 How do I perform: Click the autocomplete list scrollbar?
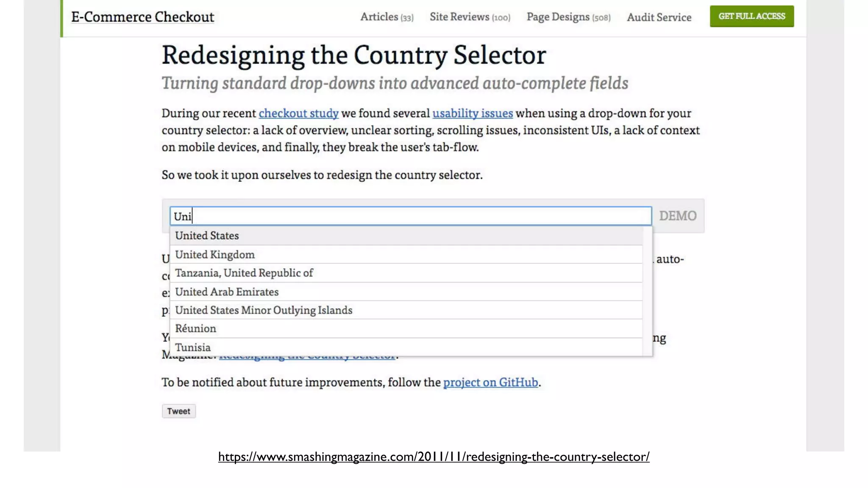tap(647, 291)
